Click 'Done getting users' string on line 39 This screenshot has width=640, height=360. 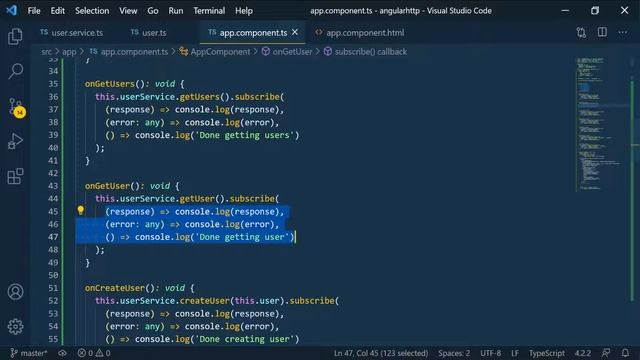coord(245,135)
